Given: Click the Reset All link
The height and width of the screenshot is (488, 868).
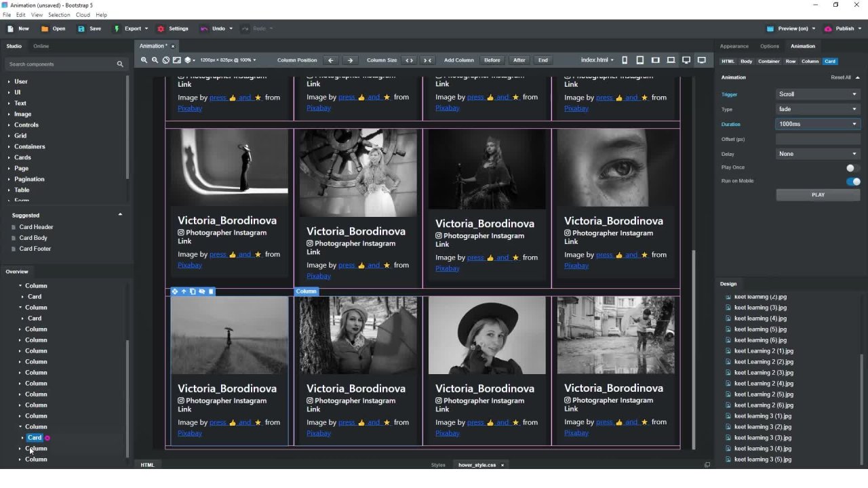Looking at the screenshot, I should point(841,77).
